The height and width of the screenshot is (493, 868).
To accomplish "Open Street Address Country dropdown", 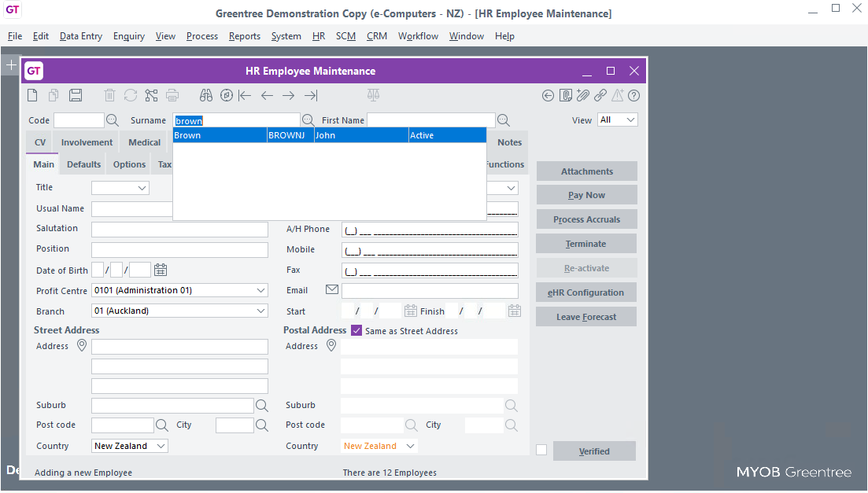I will point(130,446).
